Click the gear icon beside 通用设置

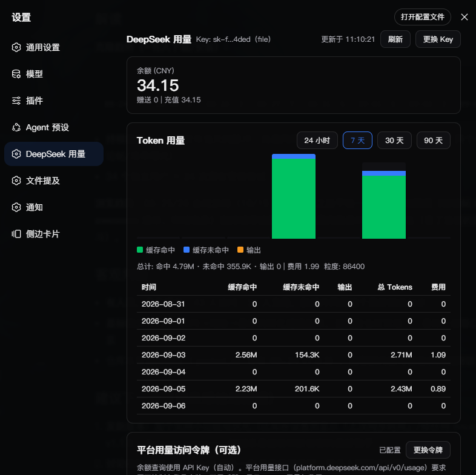coord(16,47)
